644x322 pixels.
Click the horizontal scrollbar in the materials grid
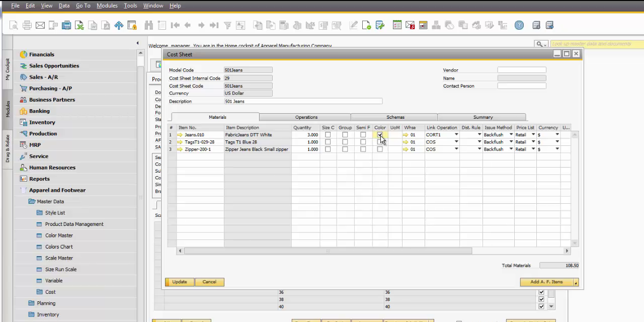(327, 251)
